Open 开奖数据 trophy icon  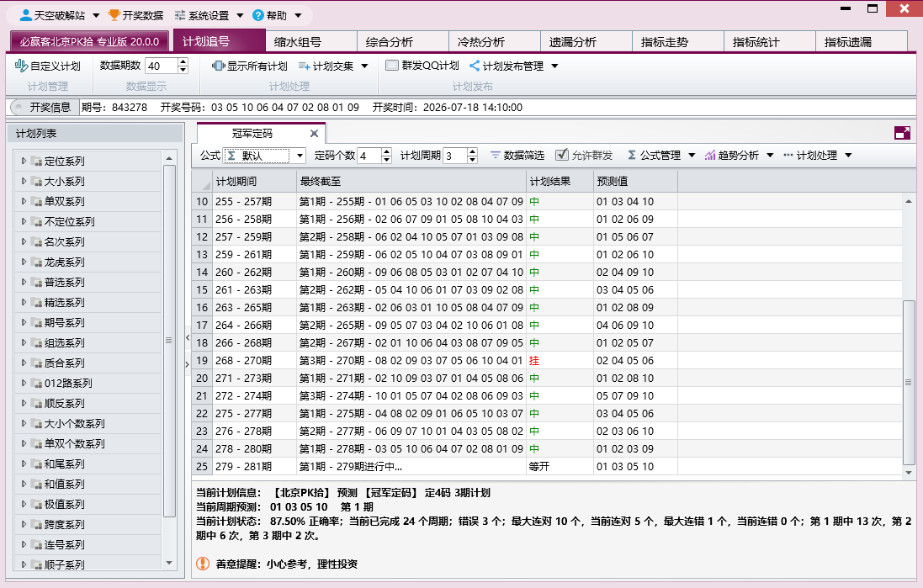(114, 15)
